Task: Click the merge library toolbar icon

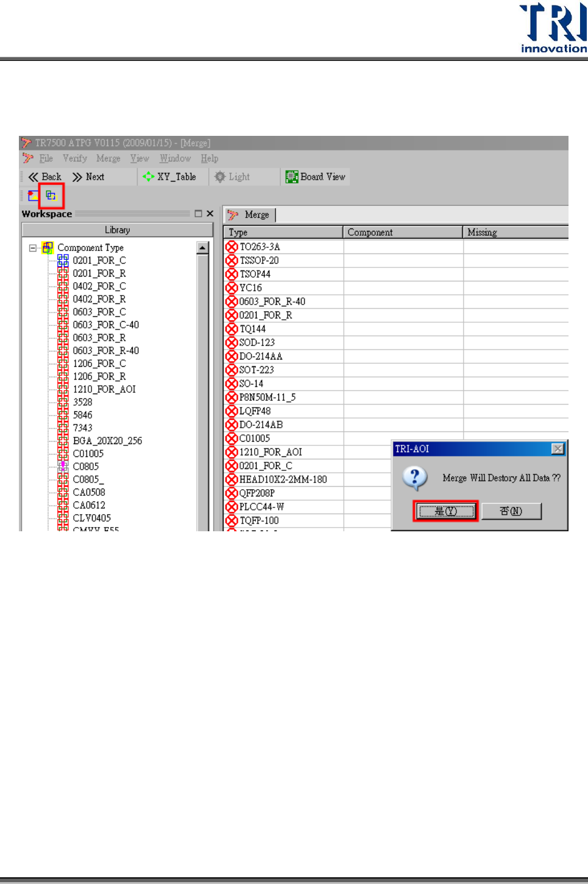Action: 51,196
